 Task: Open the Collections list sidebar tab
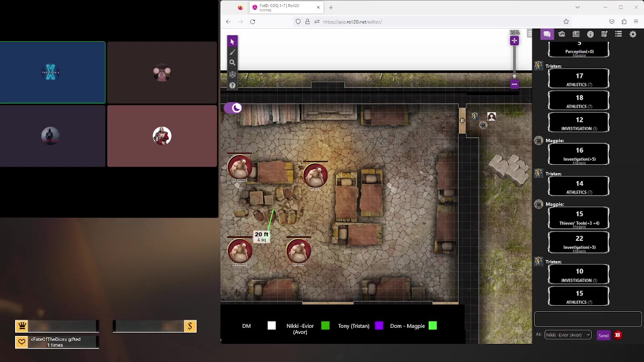(x=618, y=34)
